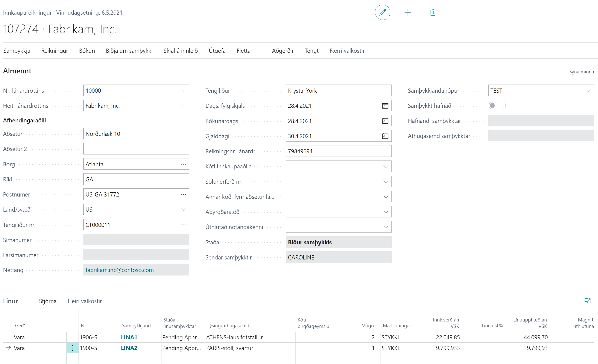Open calendar picker for Bókunardags.
The height and width of the screenshot is (364, 598).
pyautogui.click(x=385, y=121)
